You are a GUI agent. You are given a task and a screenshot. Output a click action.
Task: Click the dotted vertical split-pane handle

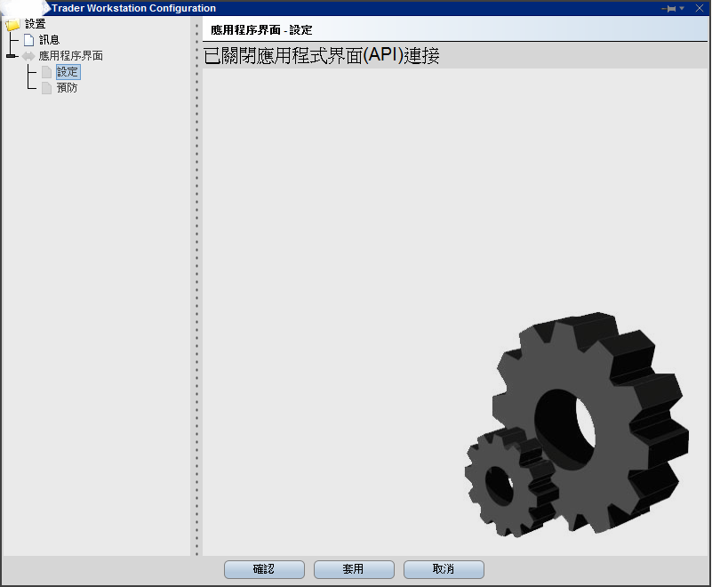click(x=196, y=287)
